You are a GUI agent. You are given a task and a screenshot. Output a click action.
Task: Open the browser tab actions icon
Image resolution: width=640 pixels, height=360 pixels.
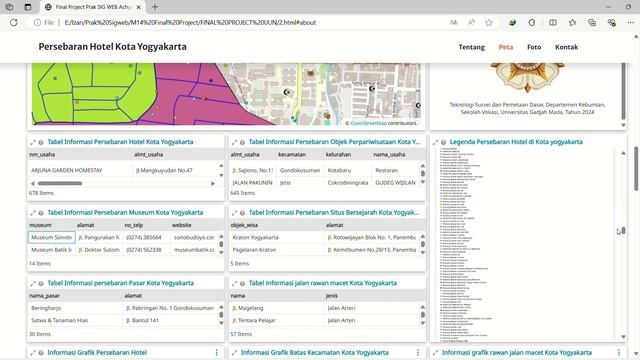pyautogui.click(x=28, y=7)
